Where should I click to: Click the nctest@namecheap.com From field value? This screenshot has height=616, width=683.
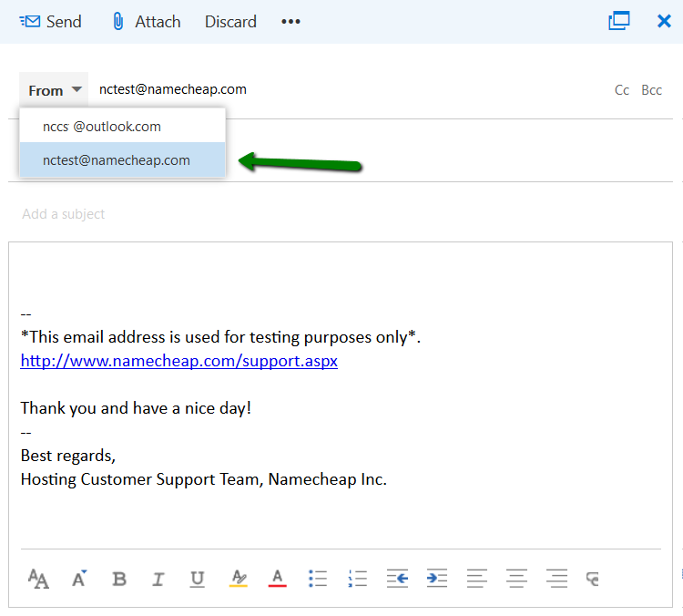click(173, 89)
